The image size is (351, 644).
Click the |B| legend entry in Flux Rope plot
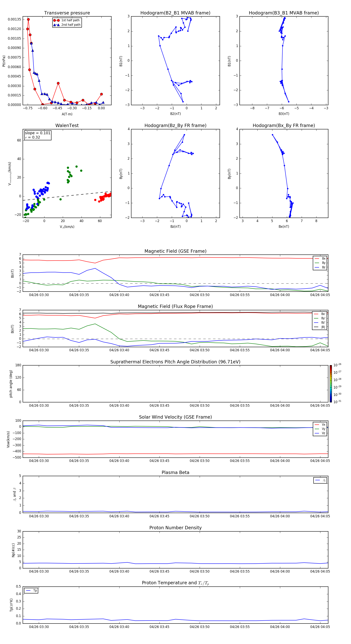pos(320,327)
